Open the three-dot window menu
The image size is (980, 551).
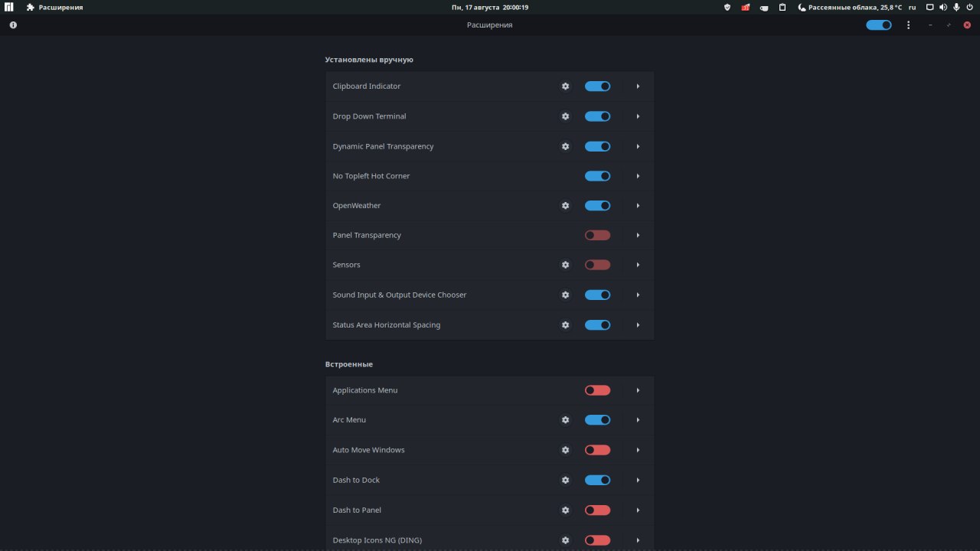coord(909,25)
